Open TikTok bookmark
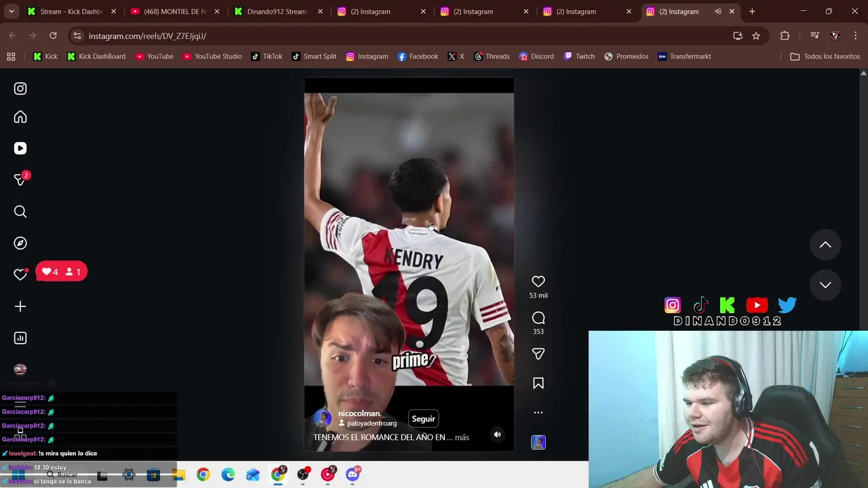 click(x=267, y=56)
